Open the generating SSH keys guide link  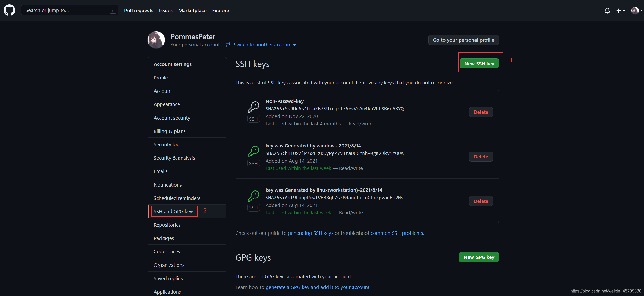pos(310,233)
